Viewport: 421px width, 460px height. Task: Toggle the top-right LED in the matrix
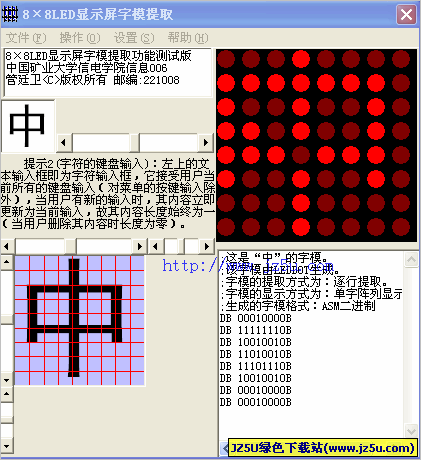[x=401, y=59]
